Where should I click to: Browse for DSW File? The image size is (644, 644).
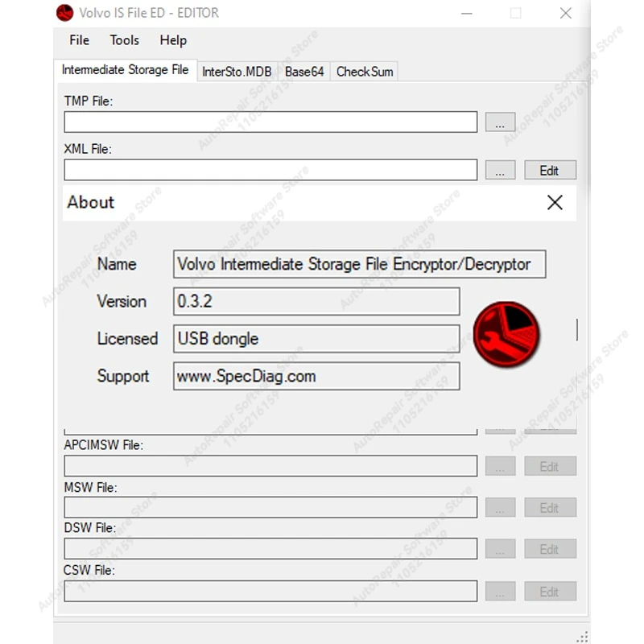click(x=500, y=549)
